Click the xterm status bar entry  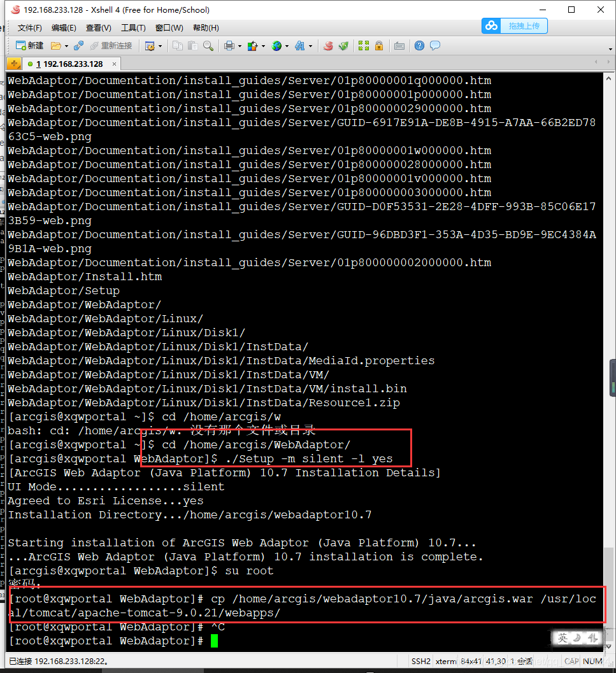tap(446, 661)
